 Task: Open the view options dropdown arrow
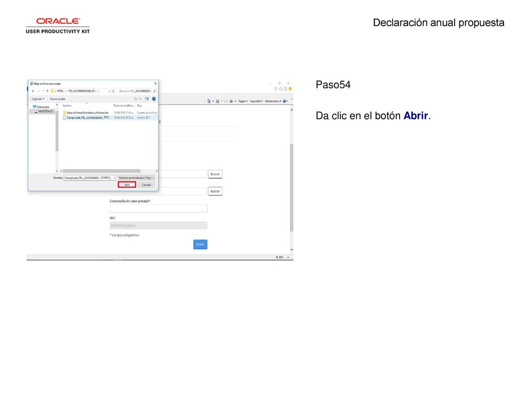click(140, 99)
